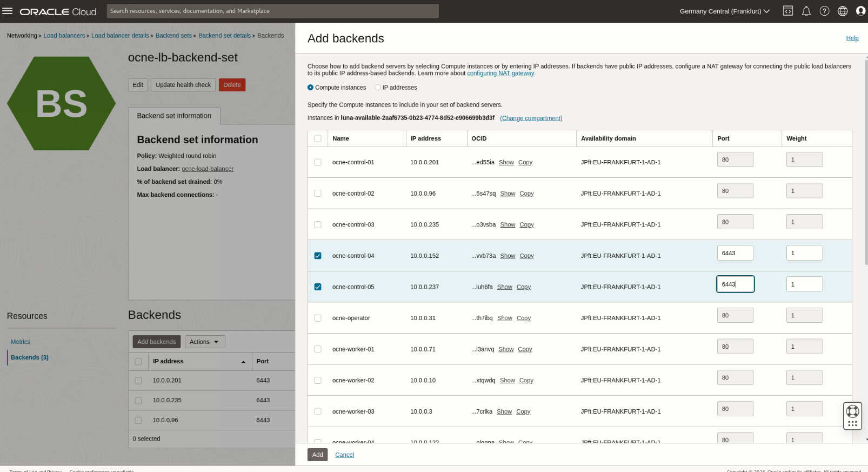Tick the select-all checkbox in instances header

(318, 138)
